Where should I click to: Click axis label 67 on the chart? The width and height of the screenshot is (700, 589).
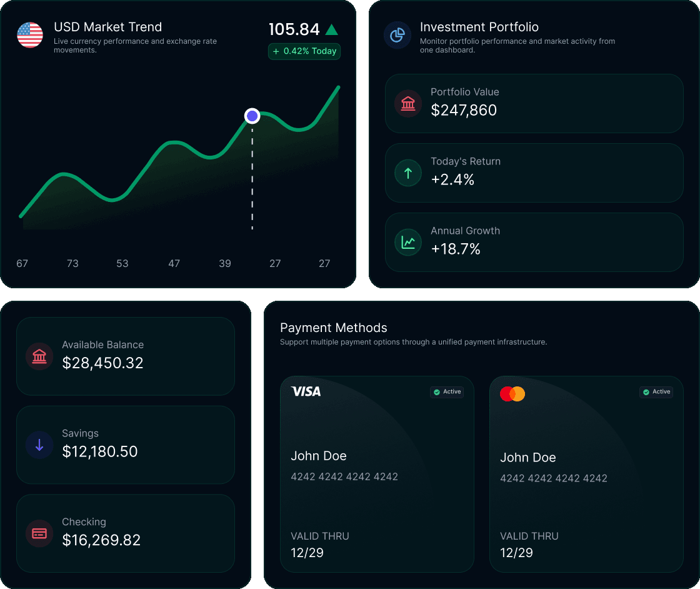point(22,263)
